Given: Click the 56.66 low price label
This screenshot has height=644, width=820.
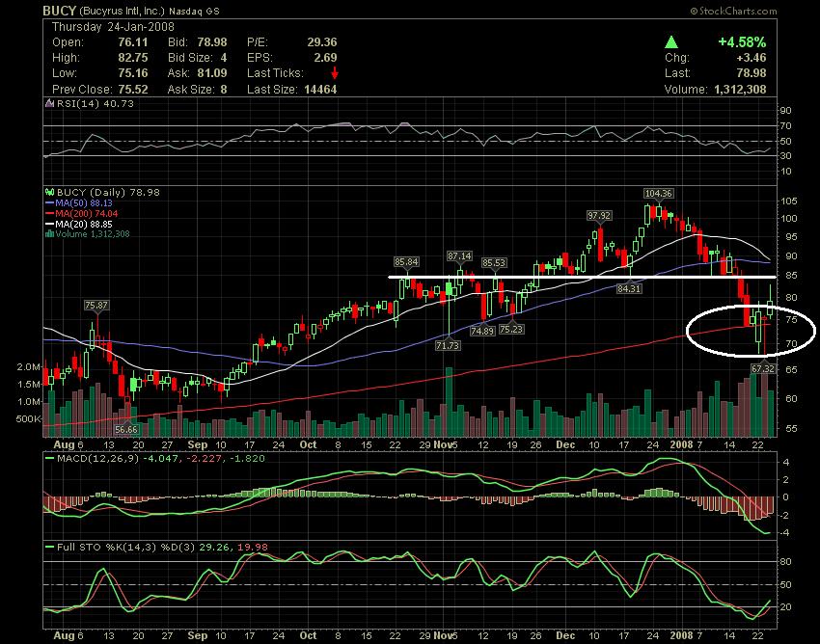Looking at the screenshot, I should (126, 430).
